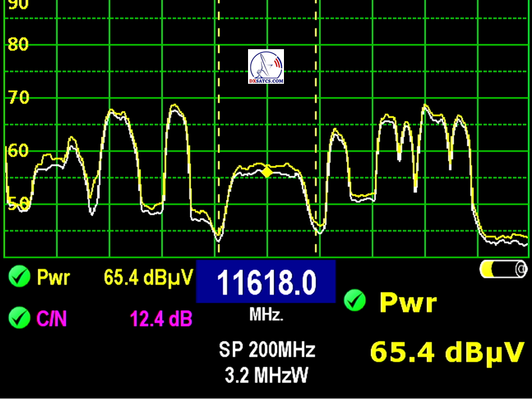532x399 pixels.
Task: Select the 11618.0 frequency field
Action: point(266,282)
